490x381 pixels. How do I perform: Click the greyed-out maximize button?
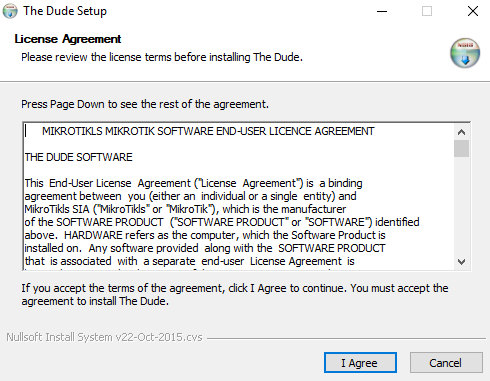point(427,11)
